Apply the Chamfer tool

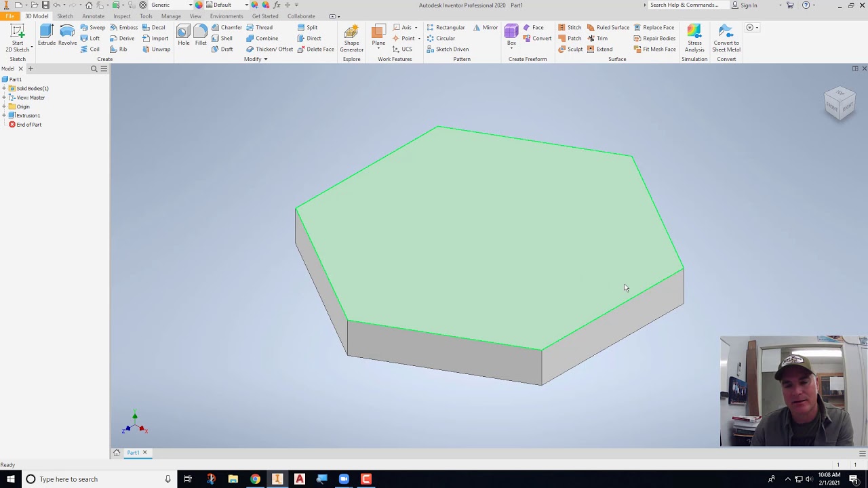pyautogui.click(x=226, y=28)
